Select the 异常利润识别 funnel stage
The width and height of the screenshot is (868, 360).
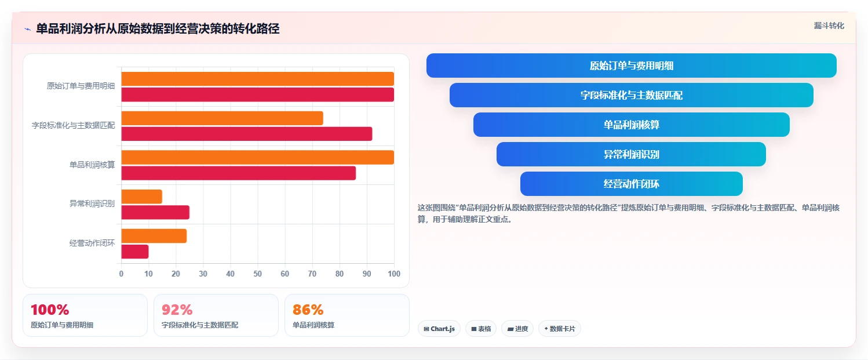(x=631, y=154)
